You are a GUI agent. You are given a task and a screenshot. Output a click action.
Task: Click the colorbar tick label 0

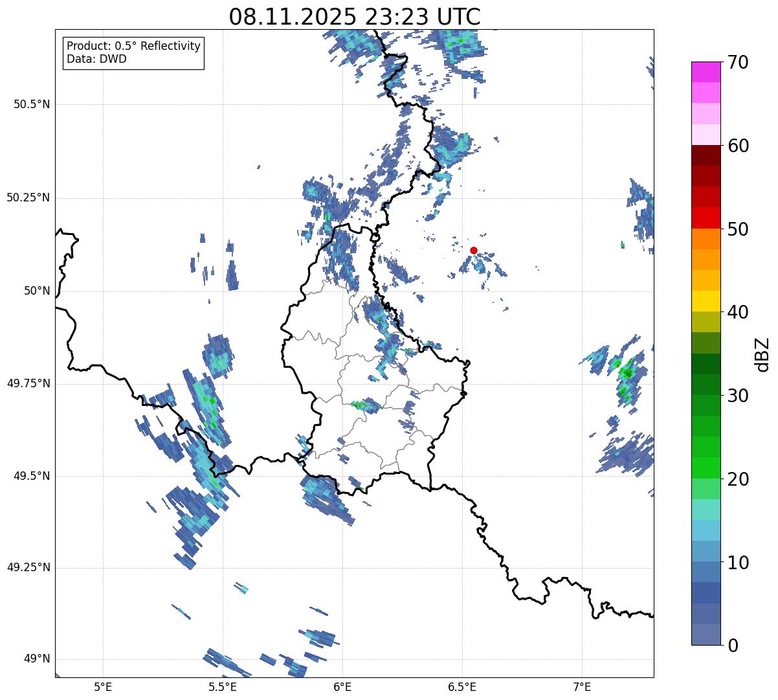tap(732, 646)
